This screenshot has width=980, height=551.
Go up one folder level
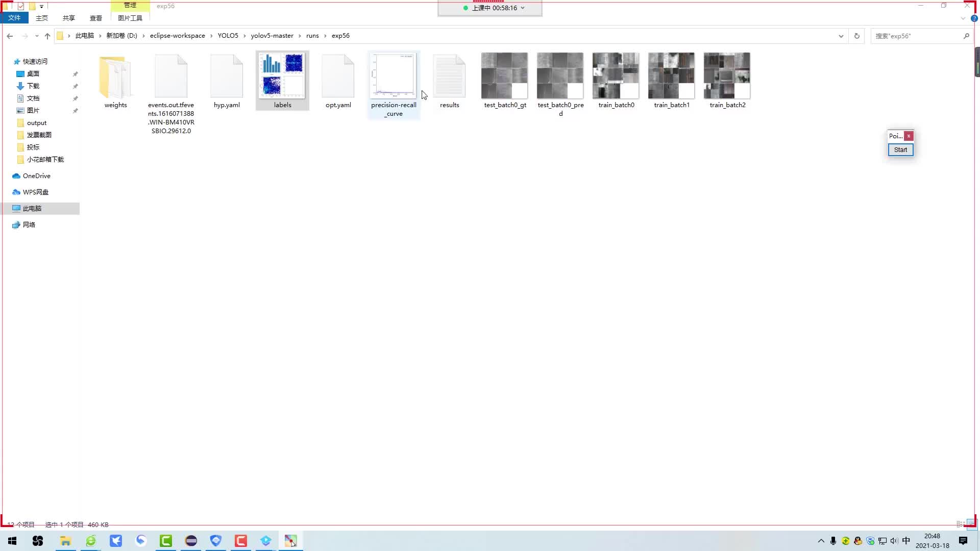coord(47,36)
